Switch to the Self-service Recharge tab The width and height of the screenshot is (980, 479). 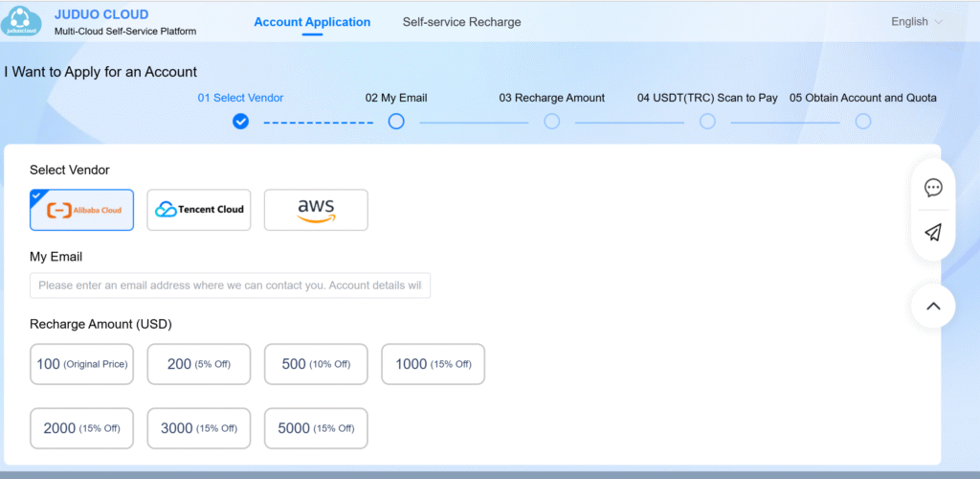tap(462, 22)
